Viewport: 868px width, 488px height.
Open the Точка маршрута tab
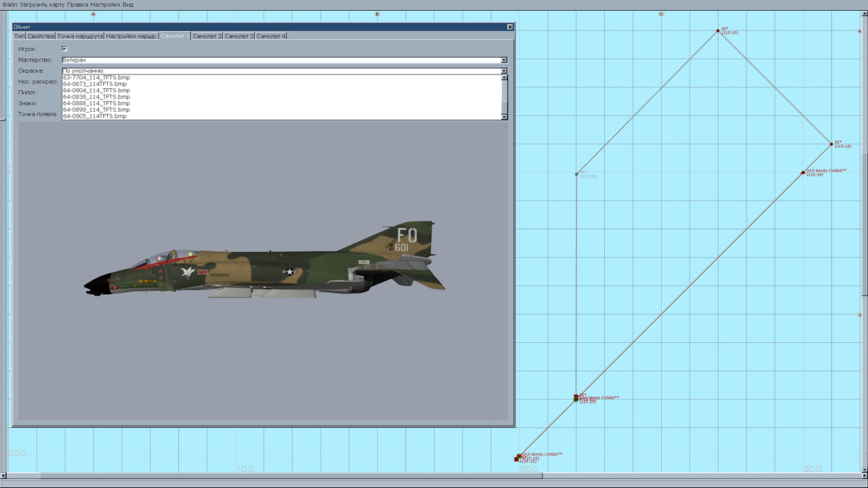tap(80, 36)
